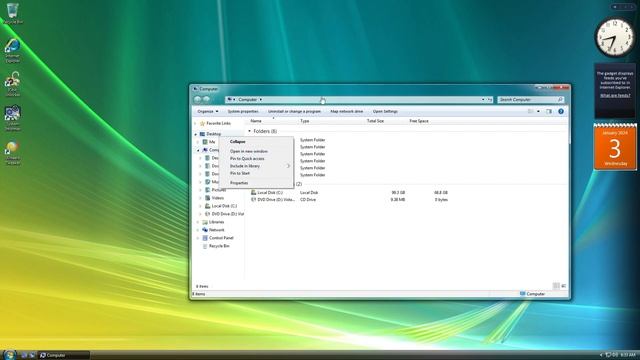Open the view options dropdown arrow

(538, 111)
